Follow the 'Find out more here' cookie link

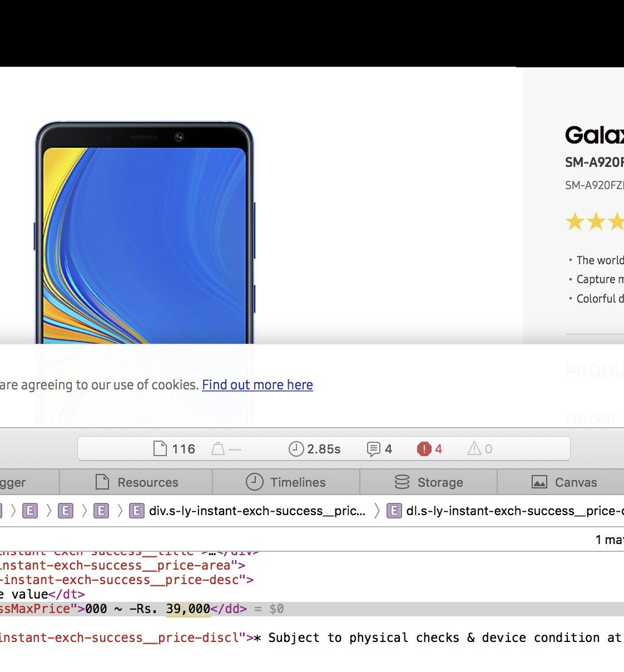257,385
